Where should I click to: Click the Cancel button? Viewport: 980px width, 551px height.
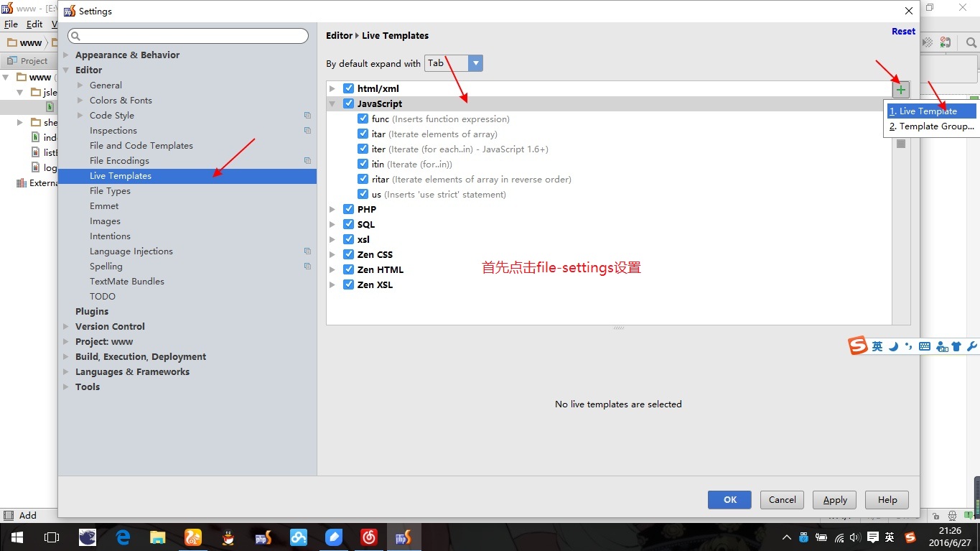(783, 500)
